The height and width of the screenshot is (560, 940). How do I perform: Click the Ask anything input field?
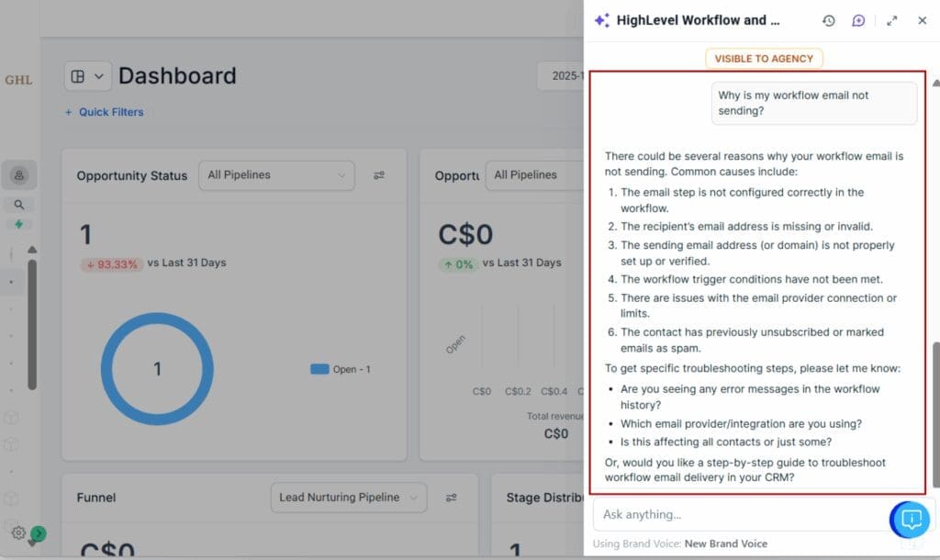click(x=734, y=514)
